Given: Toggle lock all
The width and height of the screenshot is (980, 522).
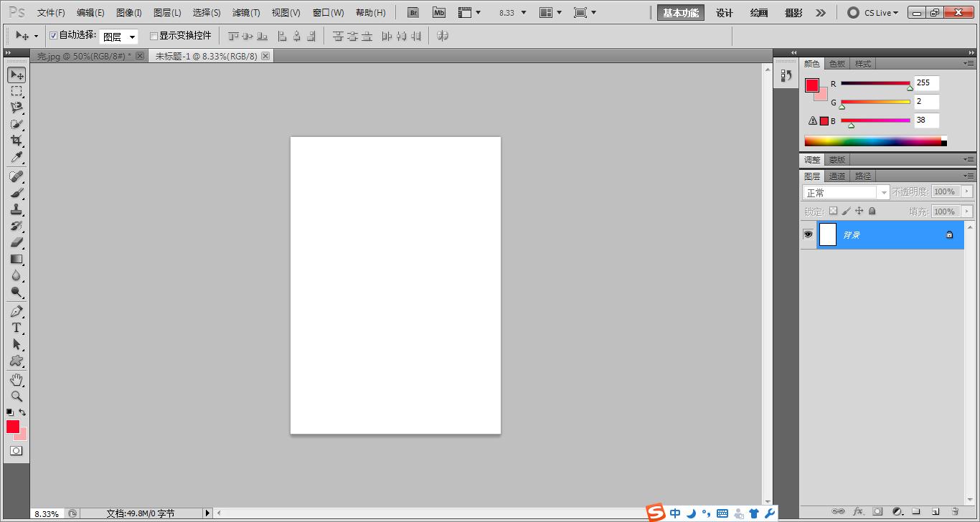Looking at the screenshot, I should tap(872, 211).
